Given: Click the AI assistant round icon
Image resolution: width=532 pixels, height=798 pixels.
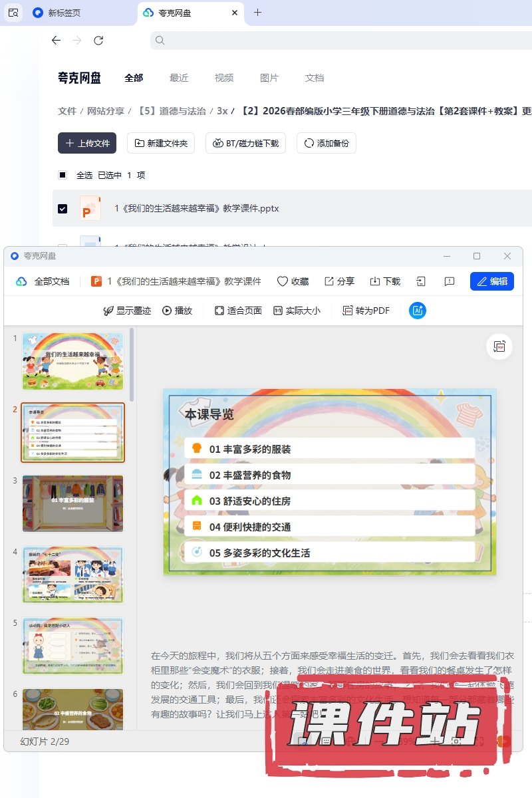Looking at the screenshot, I should (418, 311).
